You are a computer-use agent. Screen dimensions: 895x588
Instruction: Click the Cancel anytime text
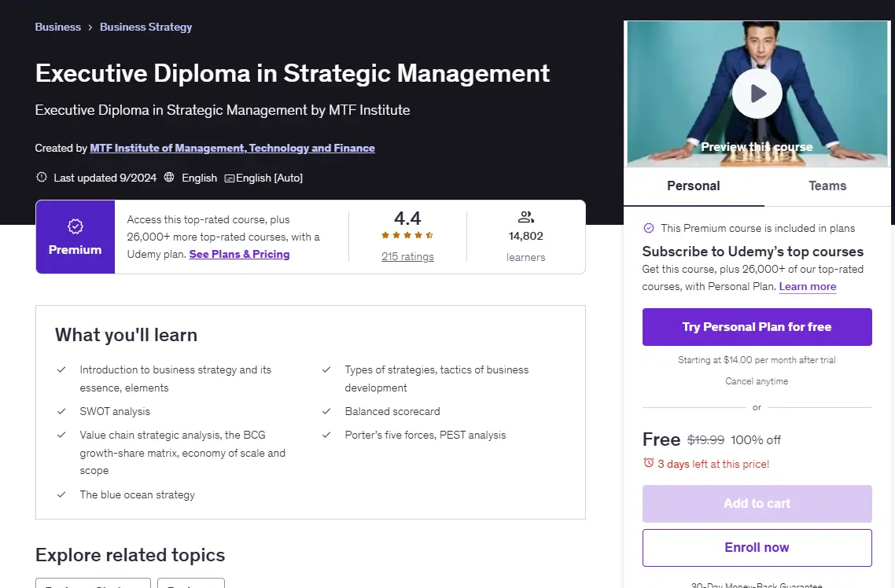coord(757,381)
